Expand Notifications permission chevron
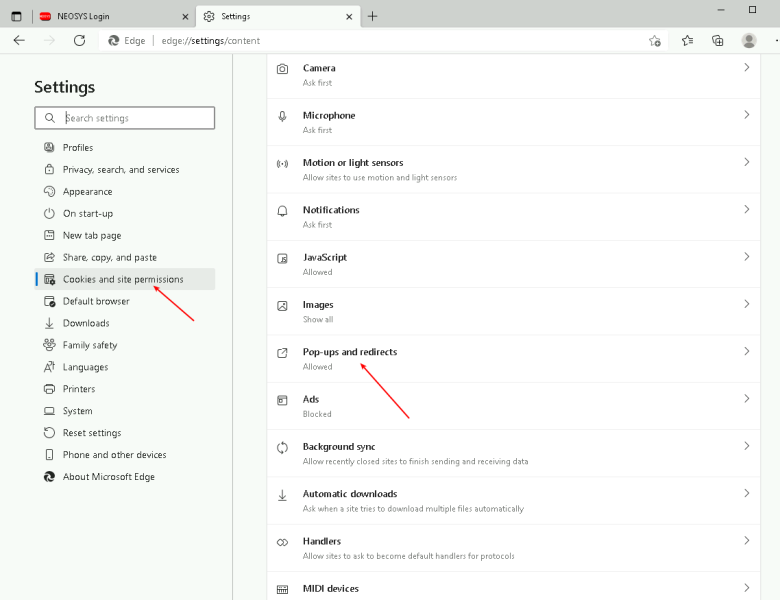 pyautogui.click(x=746, y=209)
